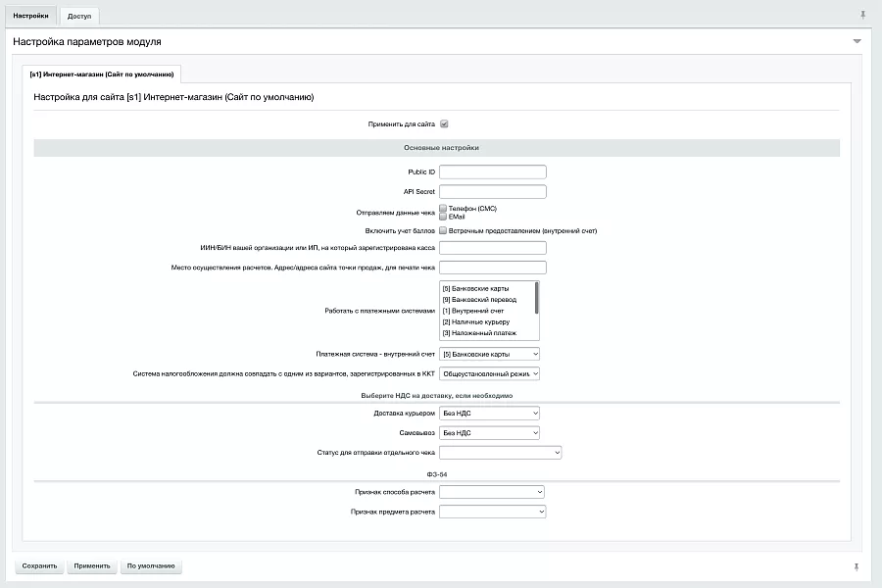Viewport: 882px width, 588px height.
Task: Open the 'Доставка курьером' VAT dropdown
Action: coord(489,413)
